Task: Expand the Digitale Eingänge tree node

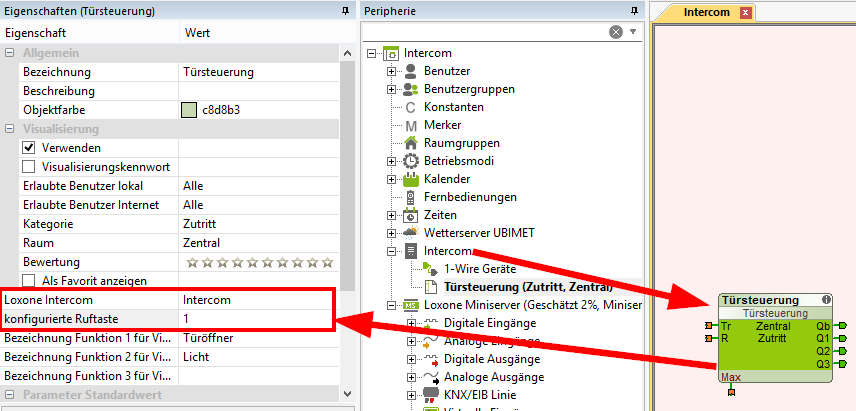Action: tap(410, 323)
